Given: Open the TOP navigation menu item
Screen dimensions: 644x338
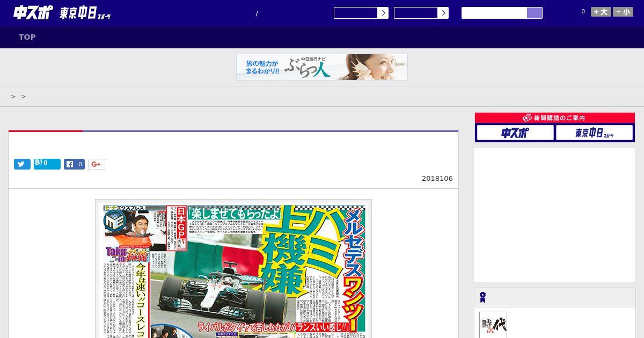Looking at the screenshot, I should coord(27,37).
